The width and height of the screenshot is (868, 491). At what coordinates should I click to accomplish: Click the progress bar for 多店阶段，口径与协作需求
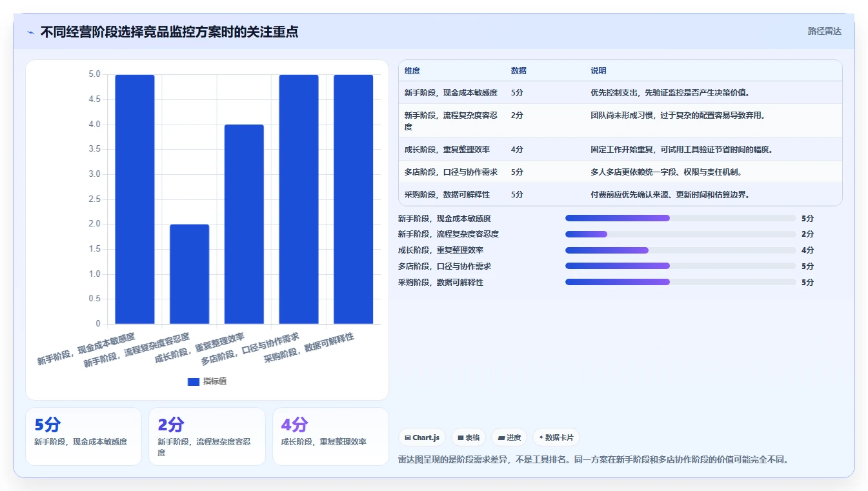coord(681,266)
